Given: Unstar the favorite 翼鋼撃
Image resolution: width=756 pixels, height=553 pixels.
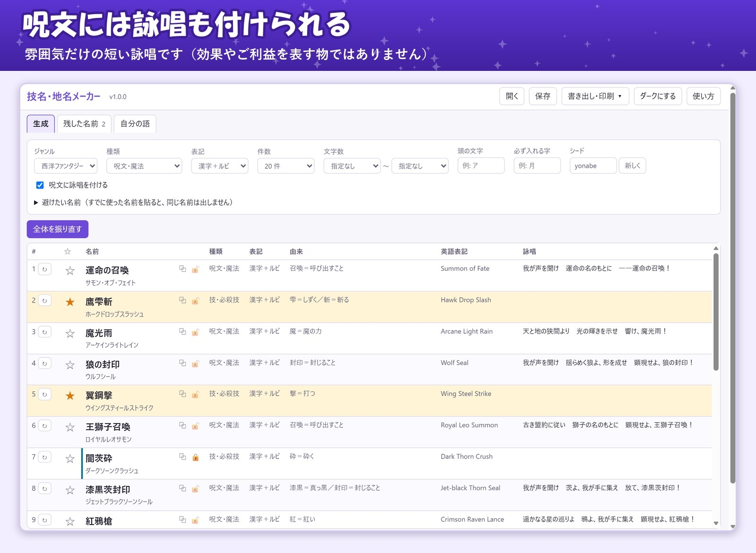Looking at the screenshot, I should (70, 396).
